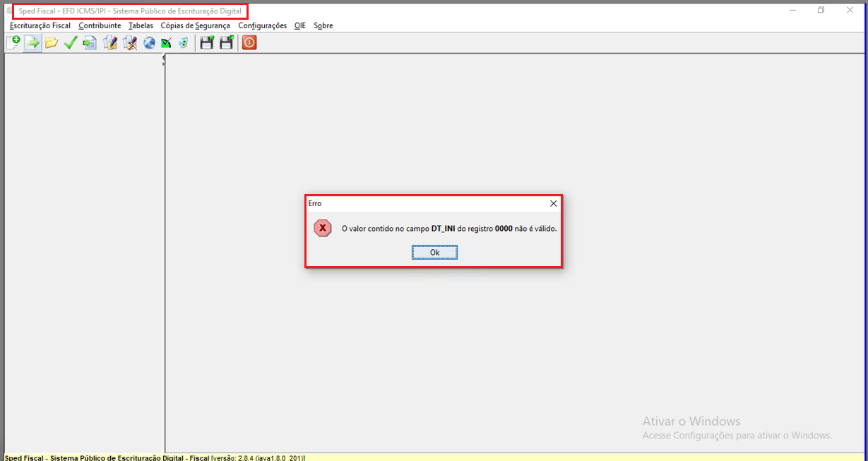Screen dimensions: 868x461
Task: Open the Cópias de Segurança menu
Action: [x=195, y=25]
